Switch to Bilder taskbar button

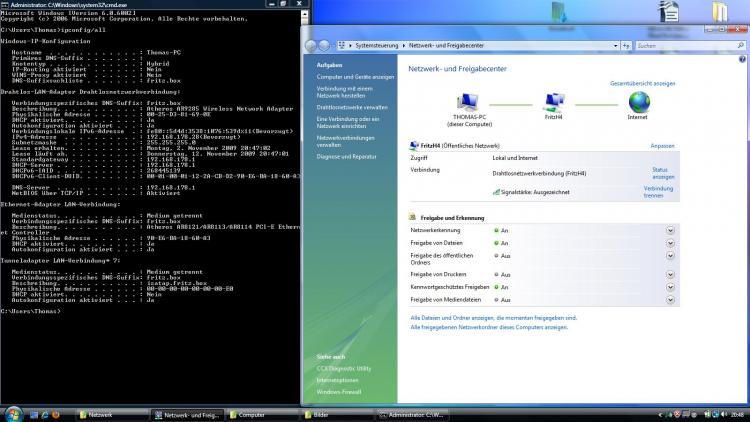point(338,415)
